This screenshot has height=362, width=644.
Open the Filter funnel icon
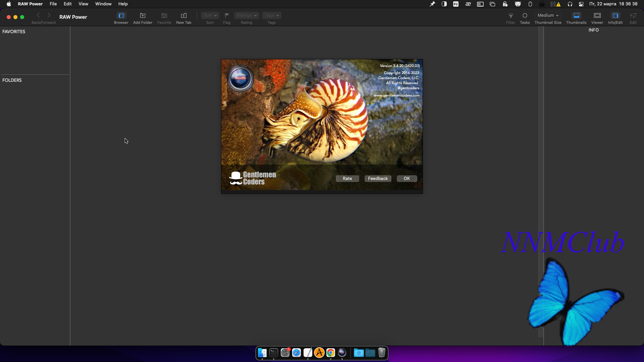pyautogui.click(x=511, y=15)
